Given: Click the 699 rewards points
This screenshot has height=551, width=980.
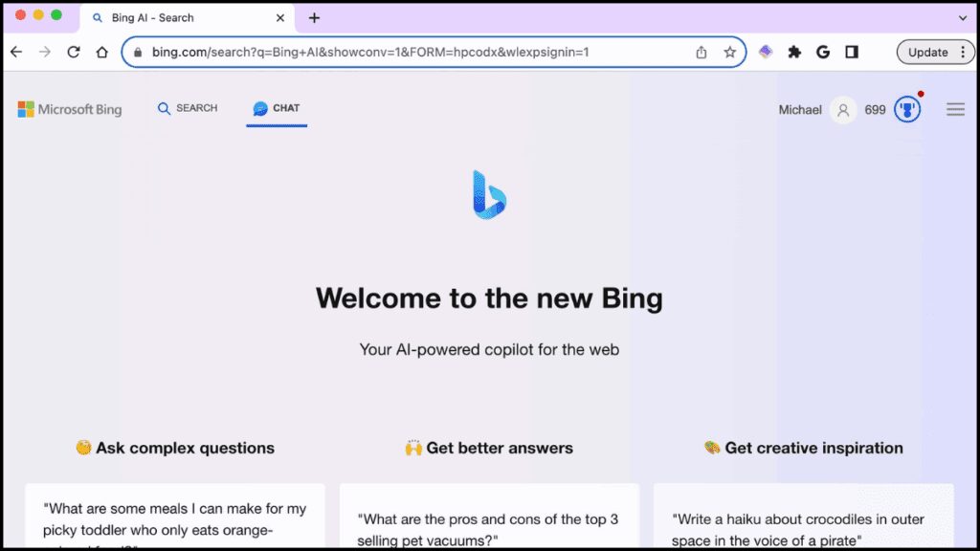Looking at the screenshot, I should (875, 110).
